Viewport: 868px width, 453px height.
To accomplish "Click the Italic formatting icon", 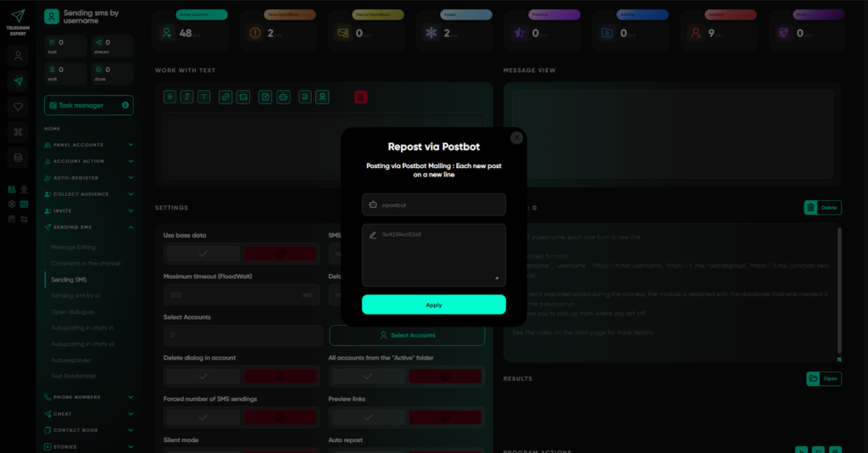I will coord(187,97).
